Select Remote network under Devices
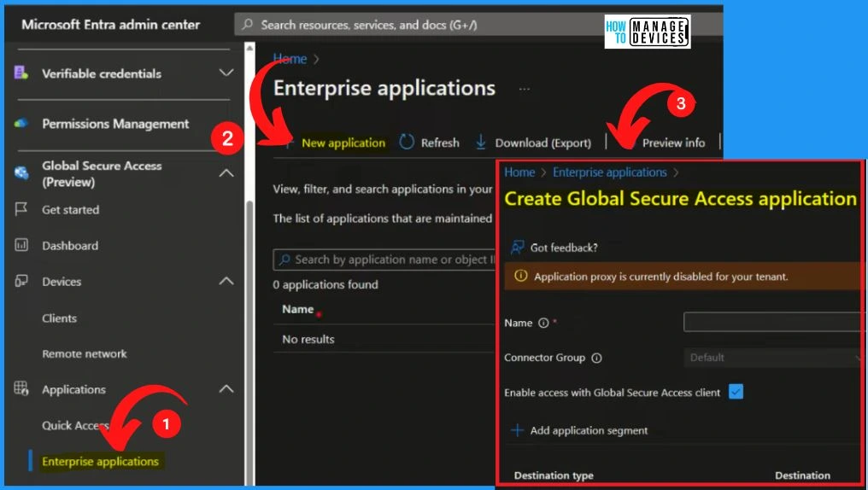 pyautogui.click(x=84, y=353)
